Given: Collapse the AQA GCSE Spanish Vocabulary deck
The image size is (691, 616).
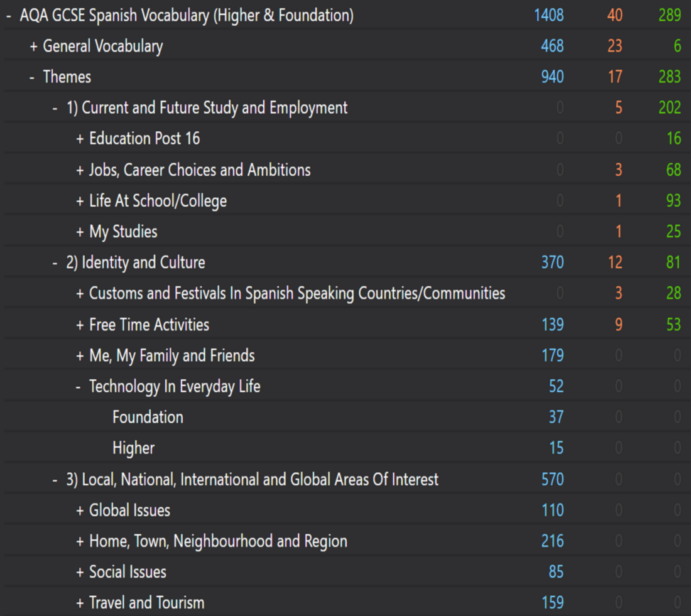Looking at the screenshot, I should point(9,16).
